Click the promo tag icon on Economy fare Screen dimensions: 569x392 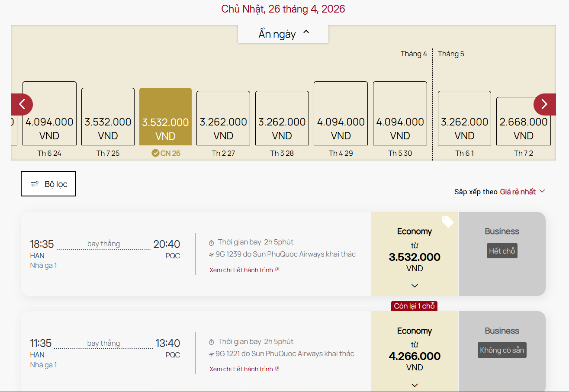tap(447, 222)
